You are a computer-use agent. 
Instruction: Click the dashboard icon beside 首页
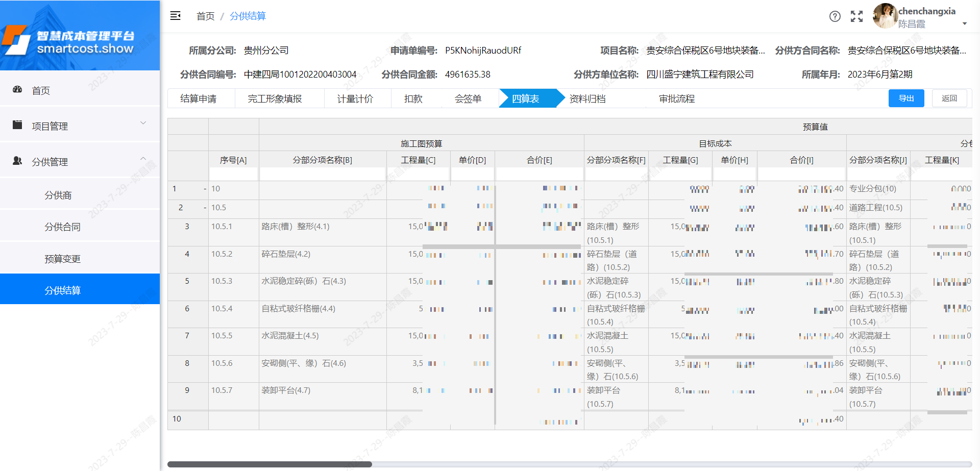[17, 90]
